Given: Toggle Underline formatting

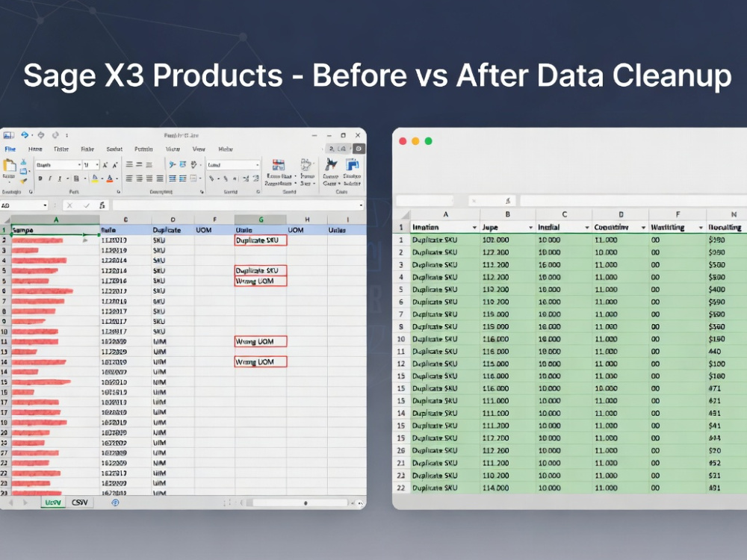Looking at the screenshot, I should [60, 178].
